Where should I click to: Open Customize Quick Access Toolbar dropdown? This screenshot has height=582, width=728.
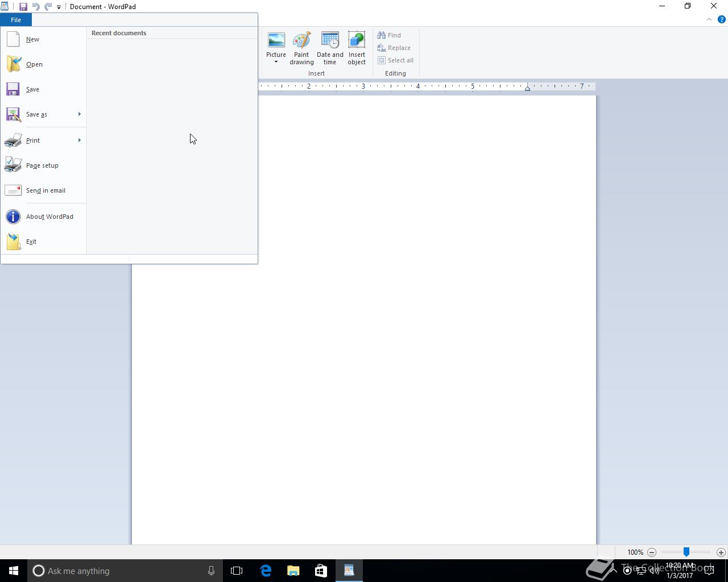[x=59, y=7]
